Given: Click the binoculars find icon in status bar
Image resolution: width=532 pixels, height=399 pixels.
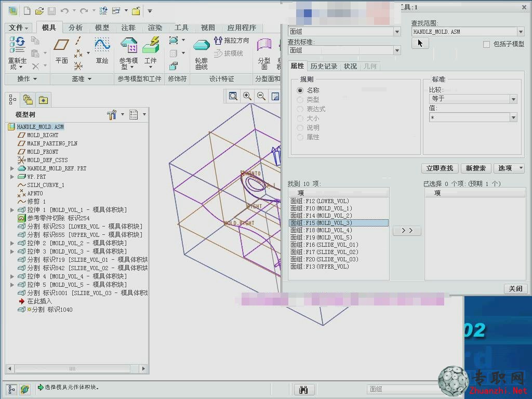Looking at the screenshot, I should (x=303, y=390).
